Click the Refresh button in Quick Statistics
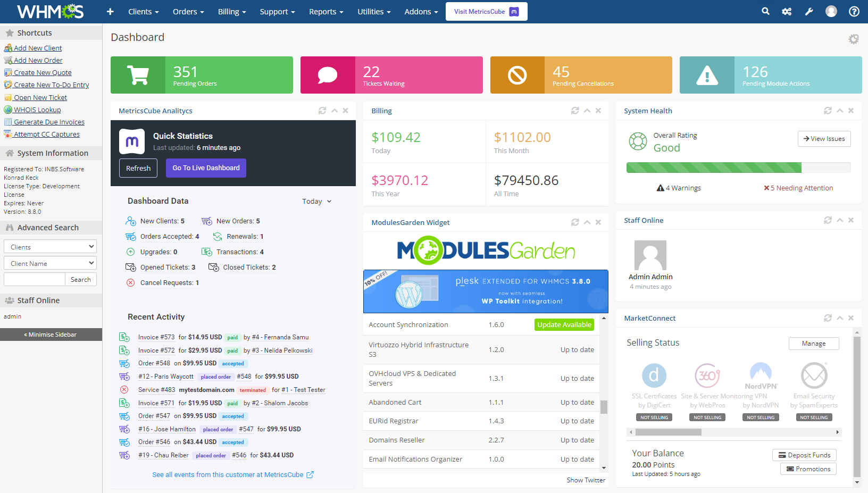 coord(138,168)
